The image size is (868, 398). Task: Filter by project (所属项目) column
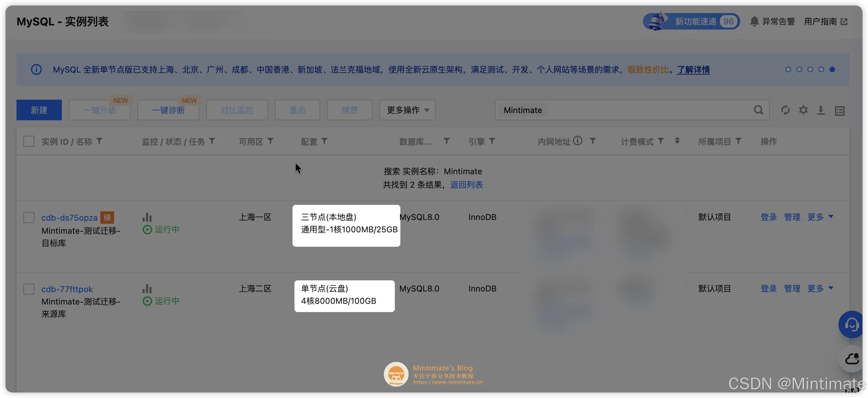(x=738, y=141)
